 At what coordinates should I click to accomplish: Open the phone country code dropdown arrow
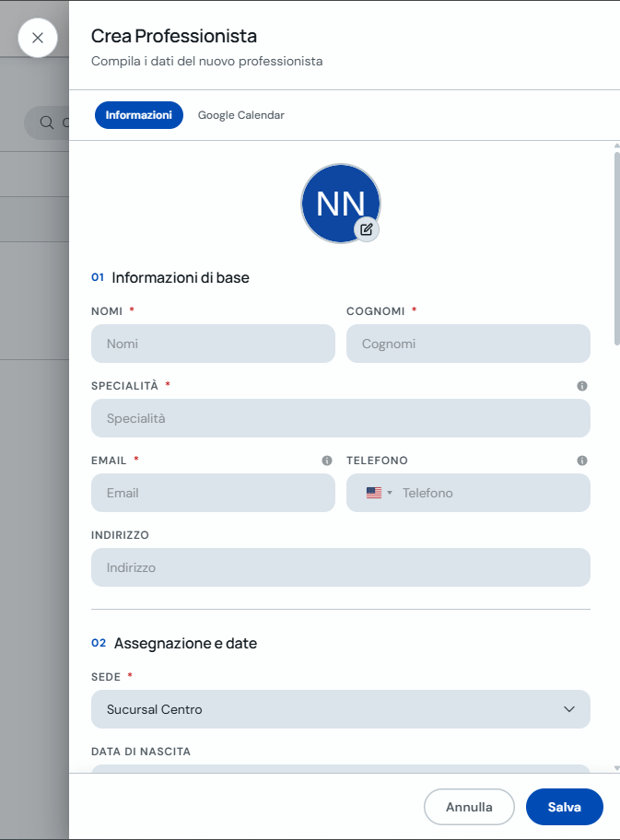tap(390, 493)
